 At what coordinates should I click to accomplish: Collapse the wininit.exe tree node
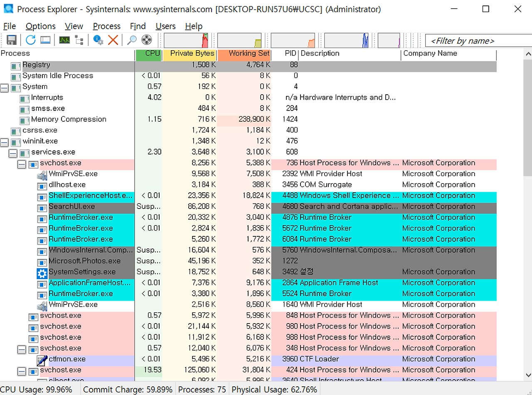pos(4,141)
